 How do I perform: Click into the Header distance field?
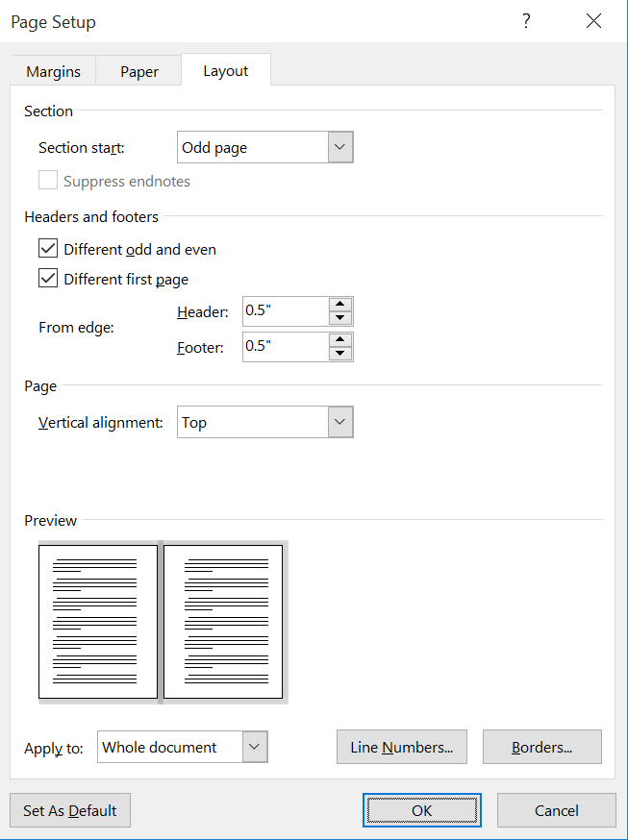tap(284, 311)
